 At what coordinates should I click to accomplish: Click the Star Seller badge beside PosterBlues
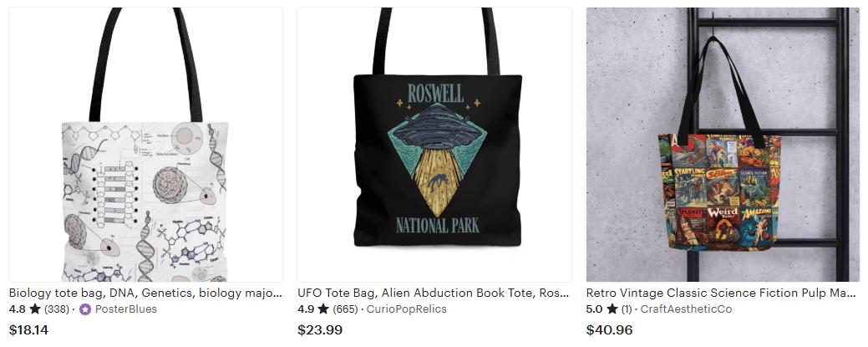pyautogui.click(x=84, y=309)
